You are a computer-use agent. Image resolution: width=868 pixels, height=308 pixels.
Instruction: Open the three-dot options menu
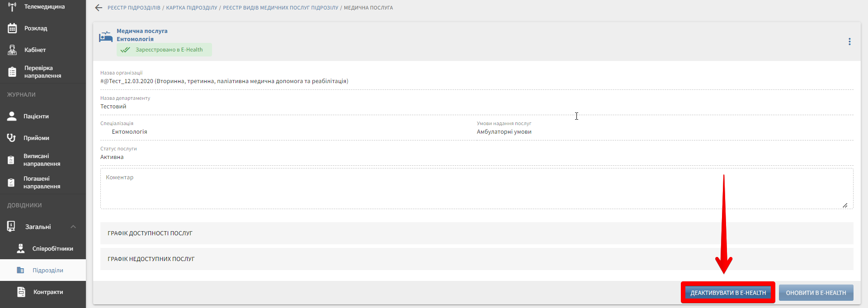(x=849, y=42)
